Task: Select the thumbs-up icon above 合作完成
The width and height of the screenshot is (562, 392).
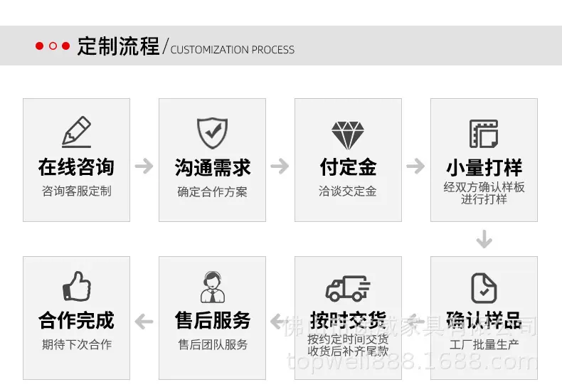Action: pos(77,286)
